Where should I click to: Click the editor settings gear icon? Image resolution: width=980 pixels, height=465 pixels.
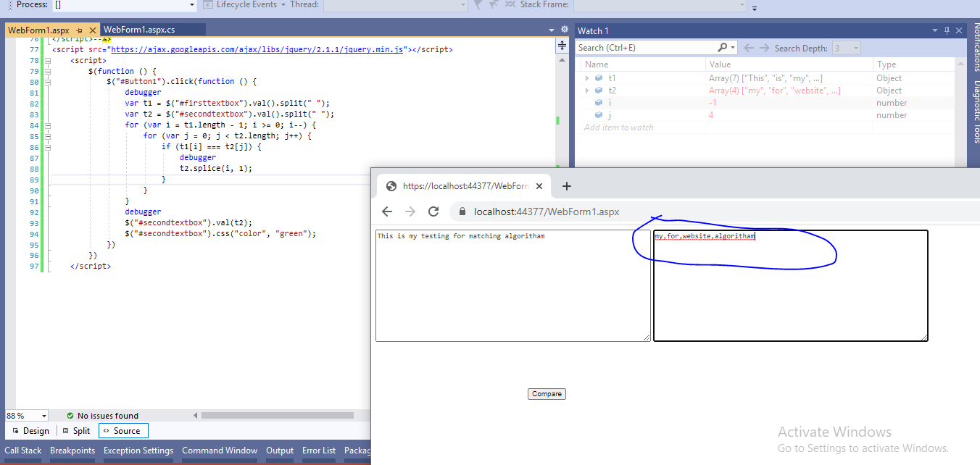(x=565, y=30)
